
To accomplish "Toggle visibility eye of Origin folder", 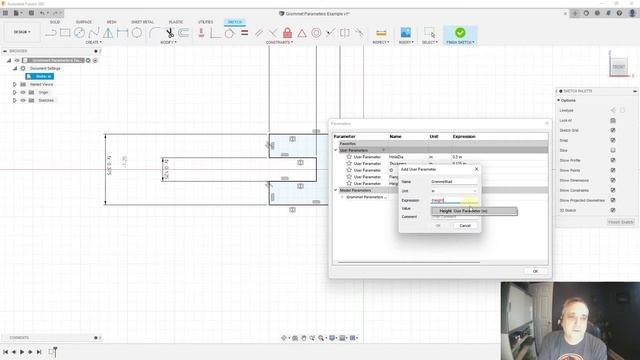I will [23, 92].
